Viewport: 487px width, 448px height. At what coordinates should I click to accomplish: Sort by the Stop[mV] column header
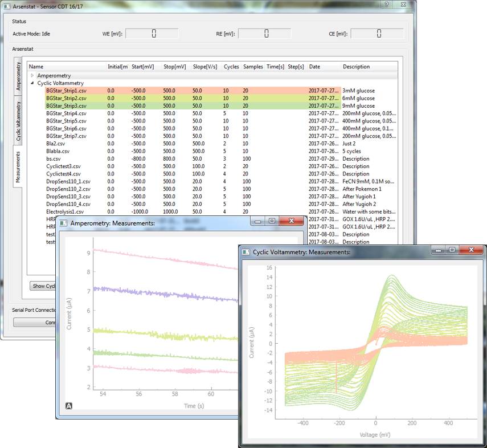click(177, 67)
